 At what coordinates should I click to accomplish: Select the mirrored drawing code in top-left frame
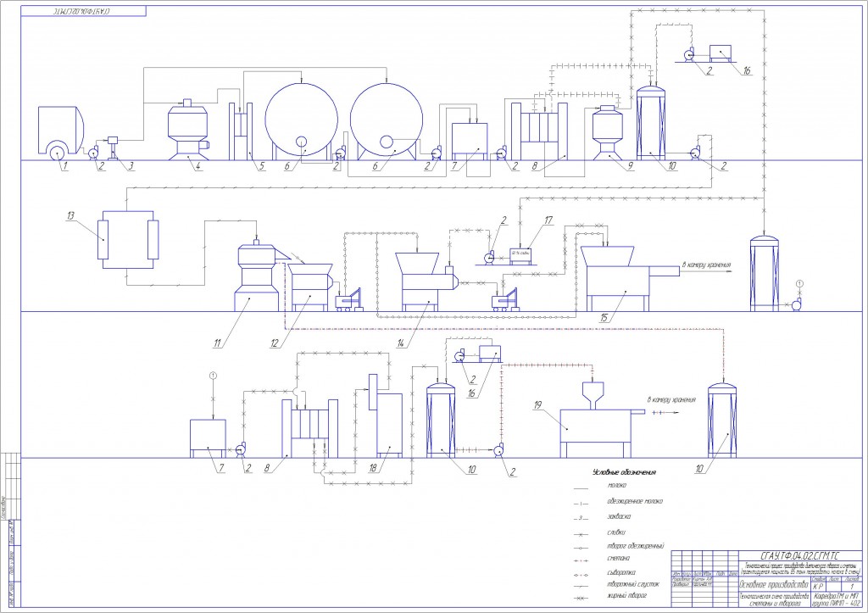[84, 11]
